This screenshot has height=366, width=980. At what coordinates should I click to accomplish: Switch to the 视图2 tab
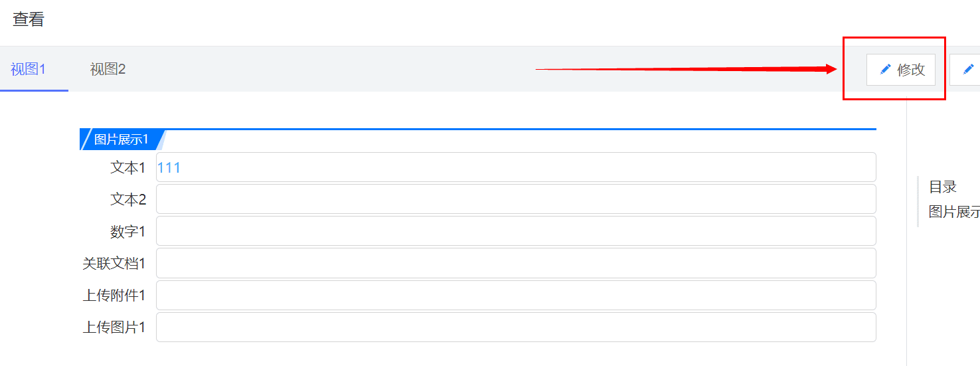pos(108,69)
